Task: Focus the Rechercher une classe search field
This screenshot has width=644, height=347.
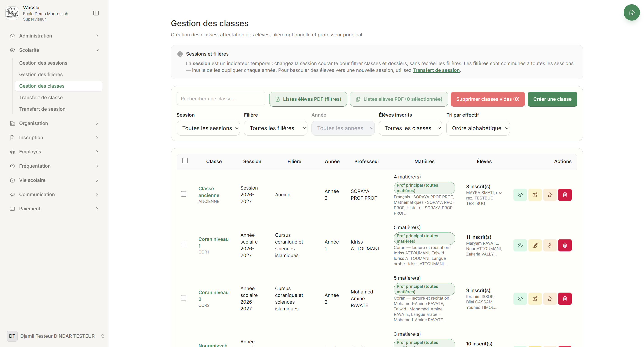Action: (221, 99)
